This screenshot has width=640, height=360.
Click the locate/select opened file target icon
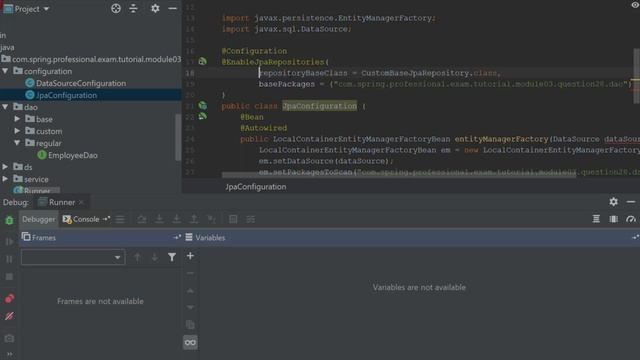pyautogui.click(x=116, y=9)
